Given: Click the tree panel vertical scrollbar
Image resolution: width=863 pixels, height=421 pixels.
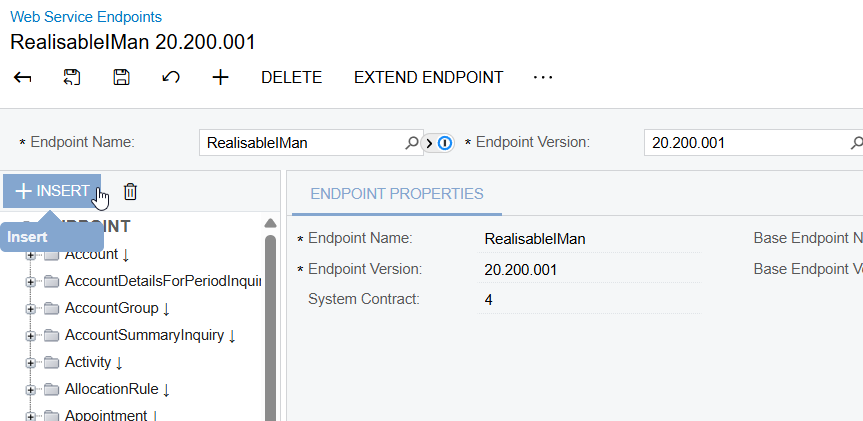Looking at the screenshot, I should click(x=270, y=320).
